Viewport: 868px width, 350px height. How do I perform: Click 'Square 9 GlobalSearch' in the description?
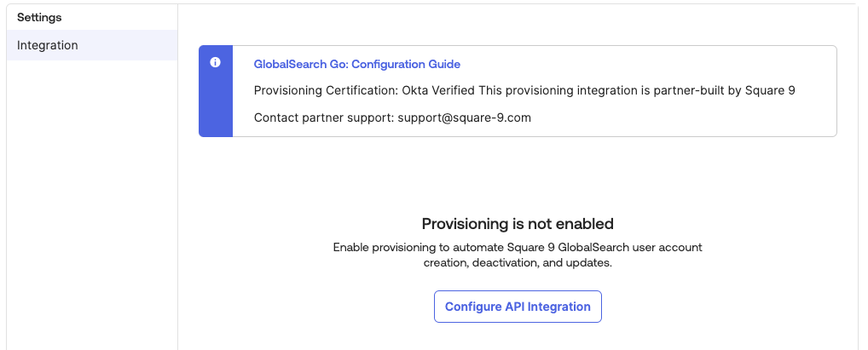click(x=570, y=248)
